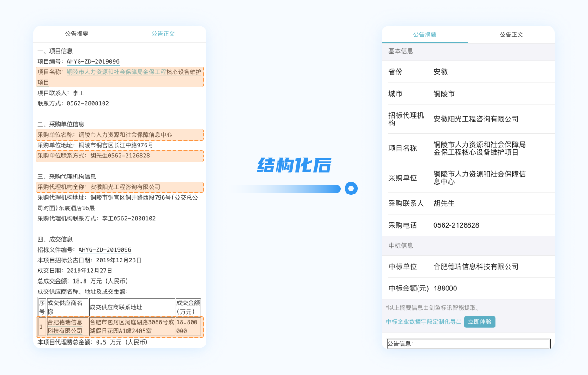Click 采购单位 value 社会保障信息中心
Viewport: 588px width, 375px height.
tap(479, 178)
